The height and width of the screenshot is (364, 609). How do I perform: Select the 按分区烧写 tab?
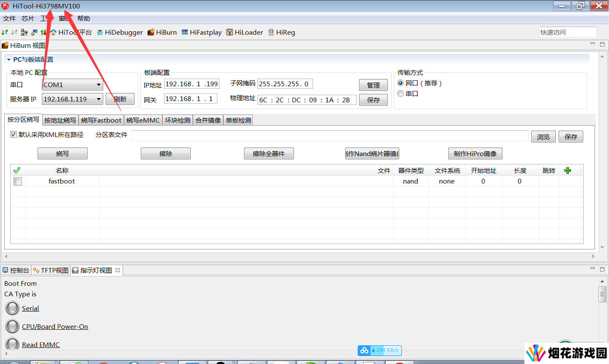tap(23, 120)
